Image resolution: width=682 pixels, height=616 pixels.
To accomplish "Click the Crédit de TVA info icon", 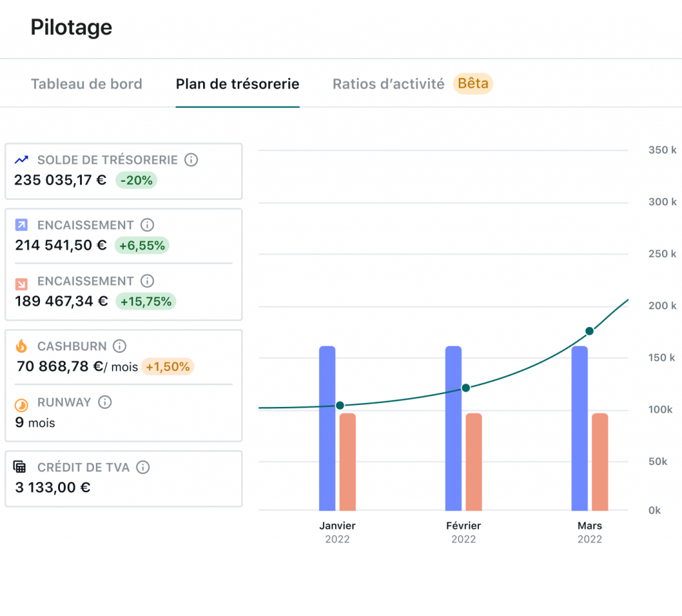I will [x=143, y=467].
